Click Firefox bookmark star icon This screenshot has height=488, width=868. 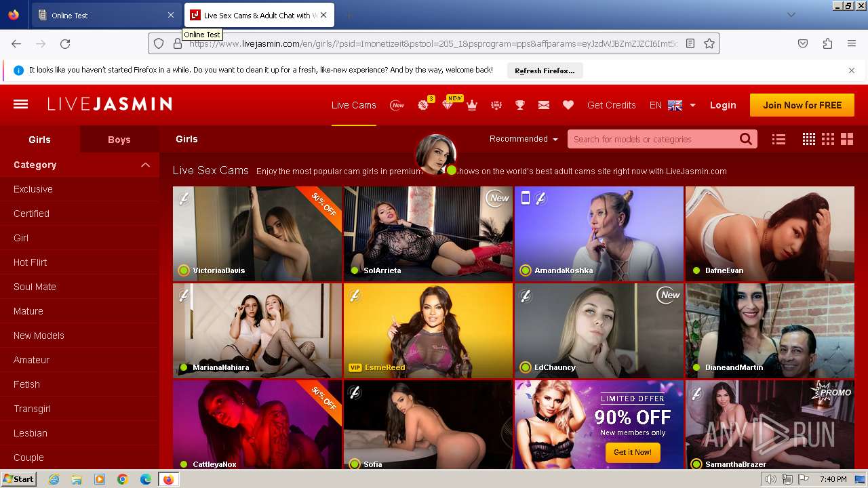709,43
